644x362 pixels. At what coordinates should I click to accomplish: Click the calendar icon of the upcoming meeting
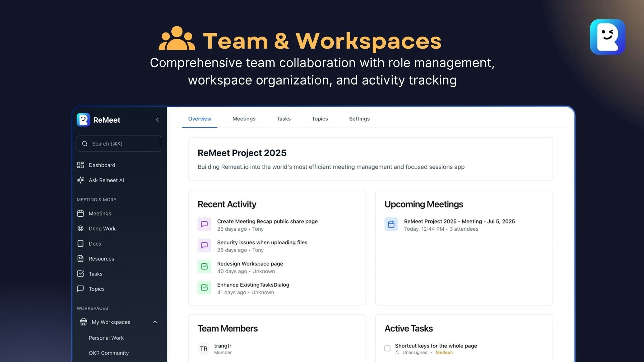tap(391, 224)
